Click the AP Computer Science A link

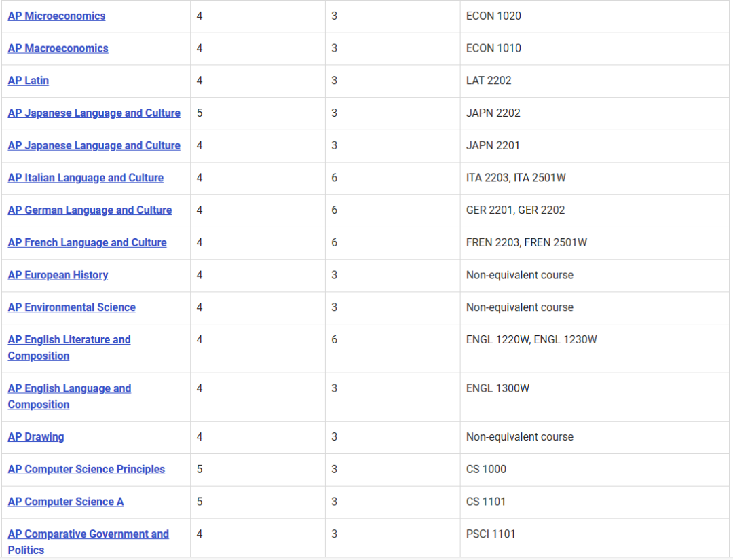click(x=66, y=502)
